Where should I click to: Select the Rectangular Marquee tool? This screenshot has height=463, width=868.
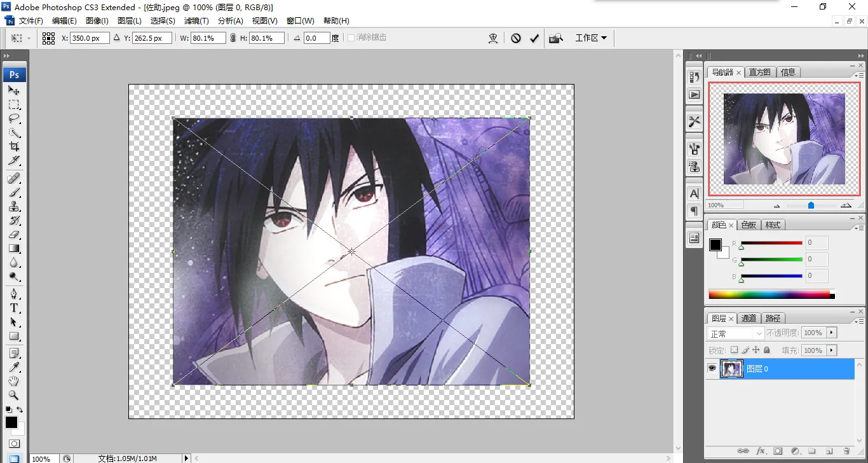(14, 105)
